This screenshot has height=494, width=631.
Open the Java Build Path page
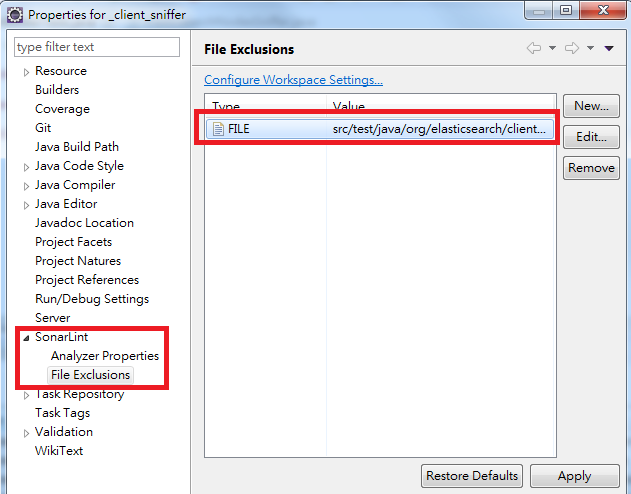point(77,146)
